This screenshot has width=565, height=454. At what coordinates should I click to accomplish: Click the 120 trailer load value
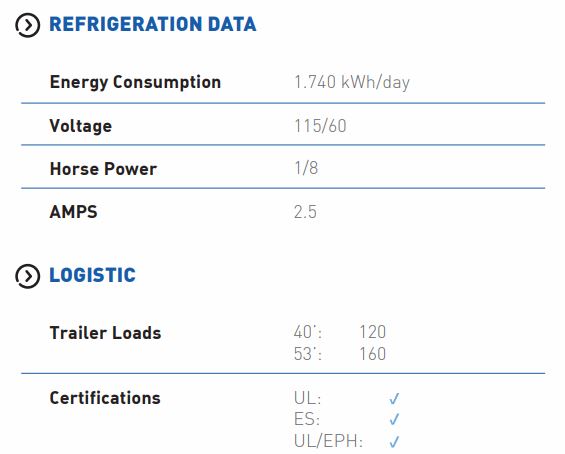point(373,332)
